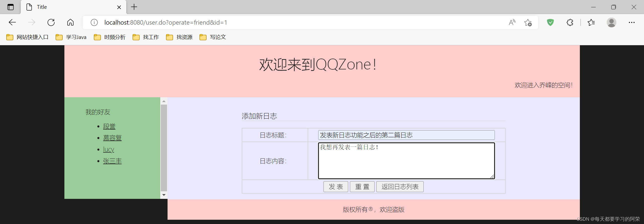The image size is (644, 224).
Task: Open friend 段誉's space
Action: pos(109,126)
